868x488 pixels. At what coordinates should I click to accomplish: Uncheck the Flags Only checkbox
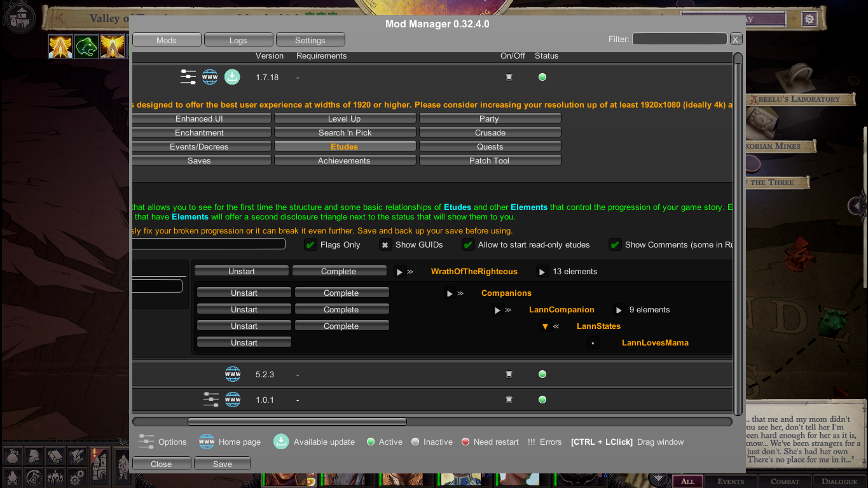point(310,244)
